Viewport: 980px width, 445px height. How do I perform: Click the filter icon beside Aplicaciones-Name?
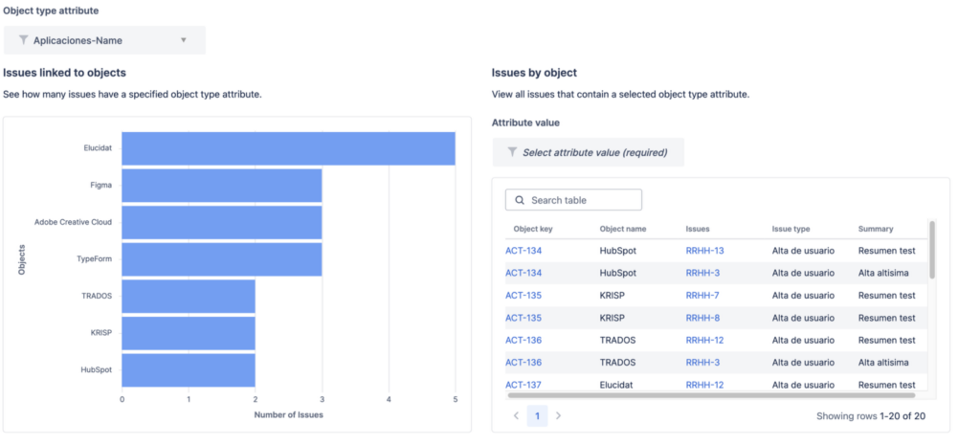[23, 40]
